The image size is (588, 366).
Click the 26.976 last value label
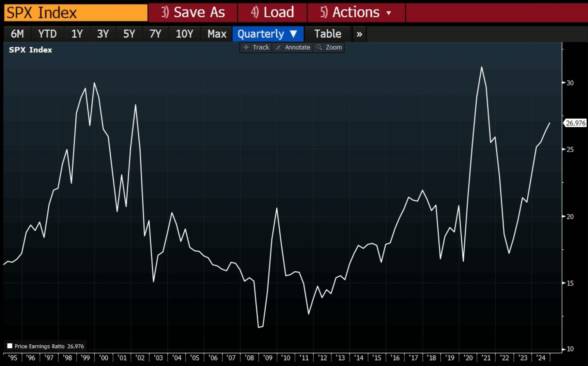[x=575, y=123]
